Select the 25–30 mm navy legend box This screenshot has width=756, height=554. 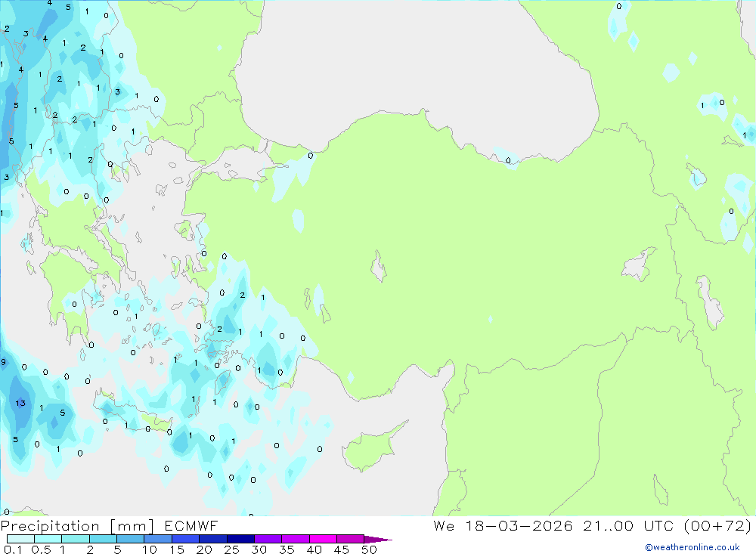pyautogui.click(x=240, y=539)
